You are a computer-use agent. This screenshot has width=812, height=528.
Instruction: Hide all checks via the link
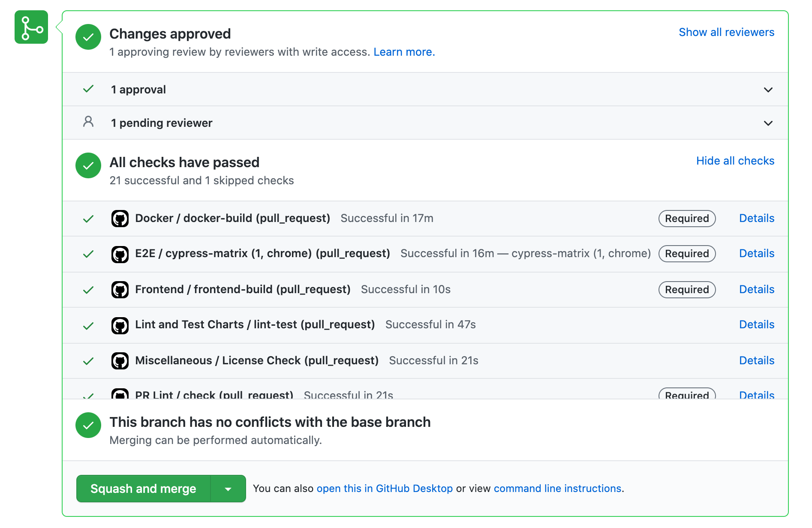(x=735, y=161)
